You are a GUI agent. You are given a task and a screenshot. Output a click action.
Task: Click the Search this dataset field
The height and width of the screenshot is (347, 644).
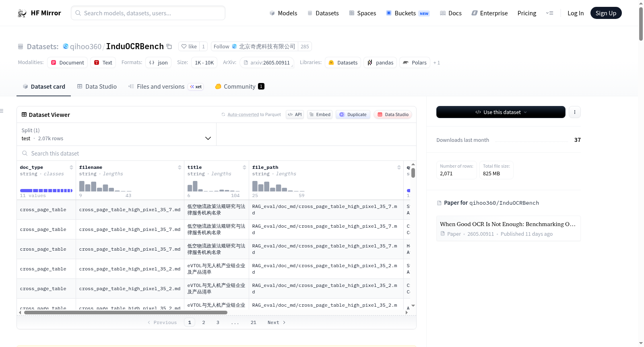point(217,154)
